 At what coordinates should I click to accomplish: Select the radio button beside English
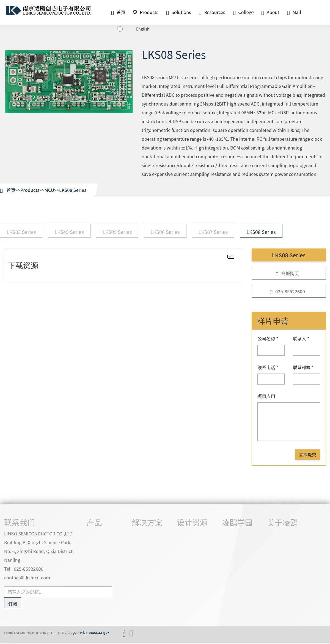pyautogui.click(x=120, y=29)
